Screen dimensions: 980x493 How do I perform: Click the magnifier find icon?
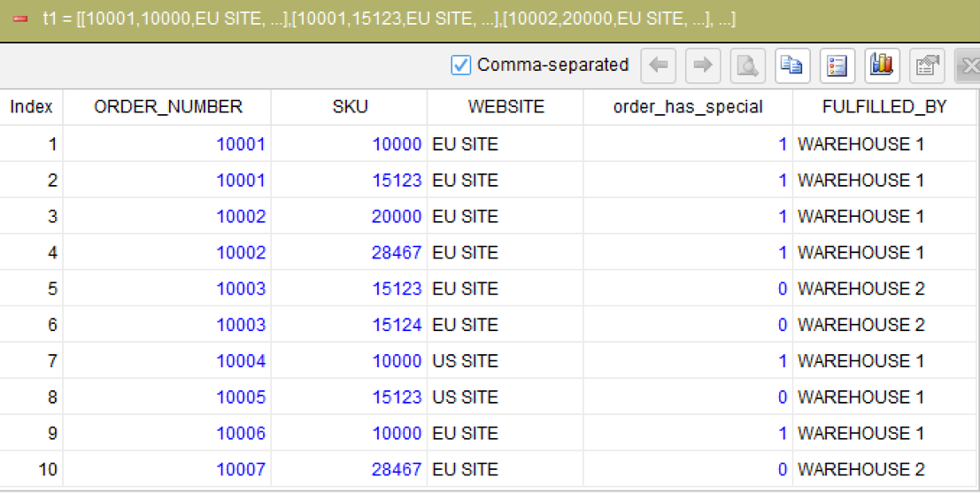(747, 65)
